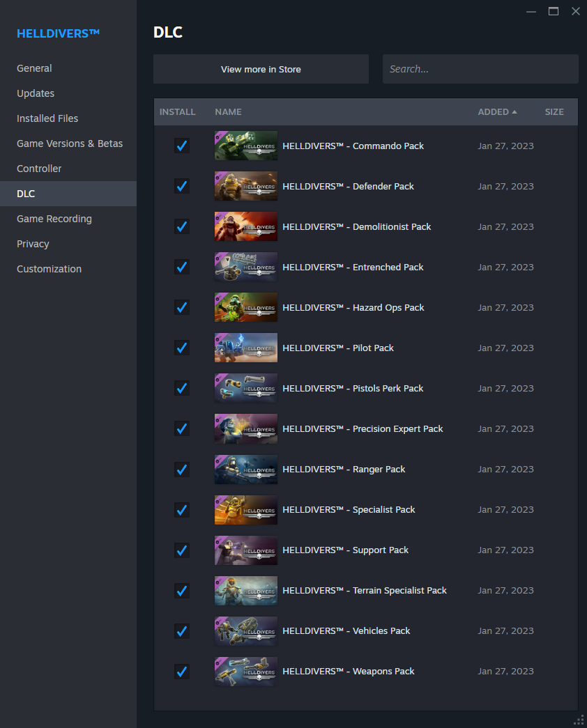Screen dimensions: 587x728
Task: Uncheck install for Defender Pack
Action: pyautogui.click(x=182, y=186)
